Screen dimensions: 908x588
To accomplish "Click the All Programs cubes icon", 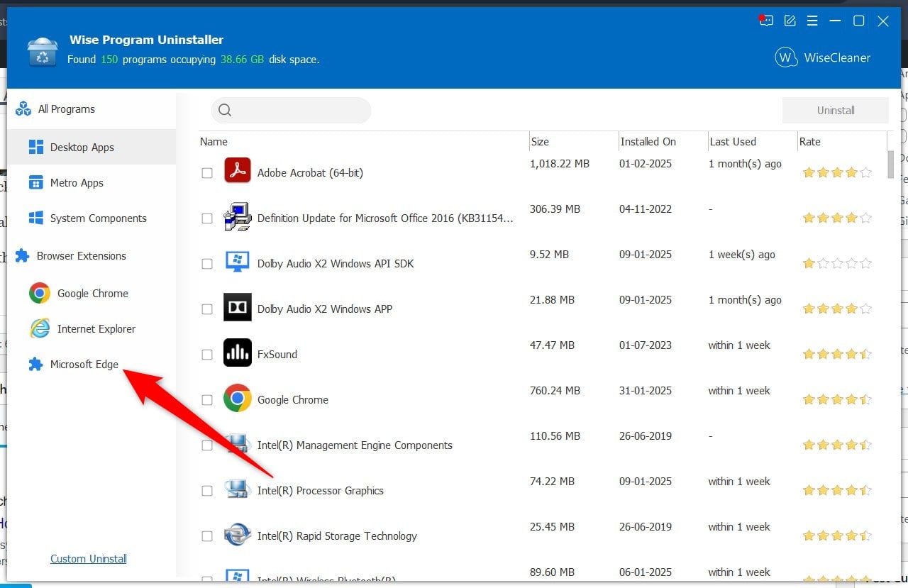I will 23,109.
